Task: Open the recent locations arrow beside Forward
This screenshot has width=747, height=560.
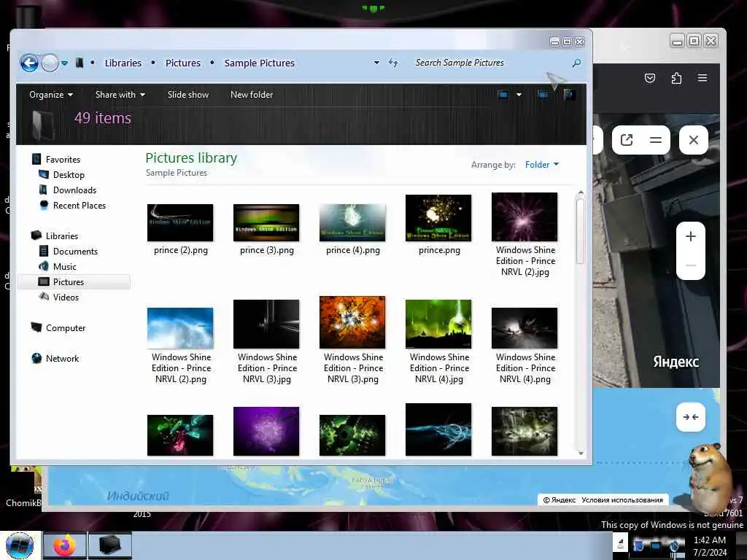Action: [64, 63]
